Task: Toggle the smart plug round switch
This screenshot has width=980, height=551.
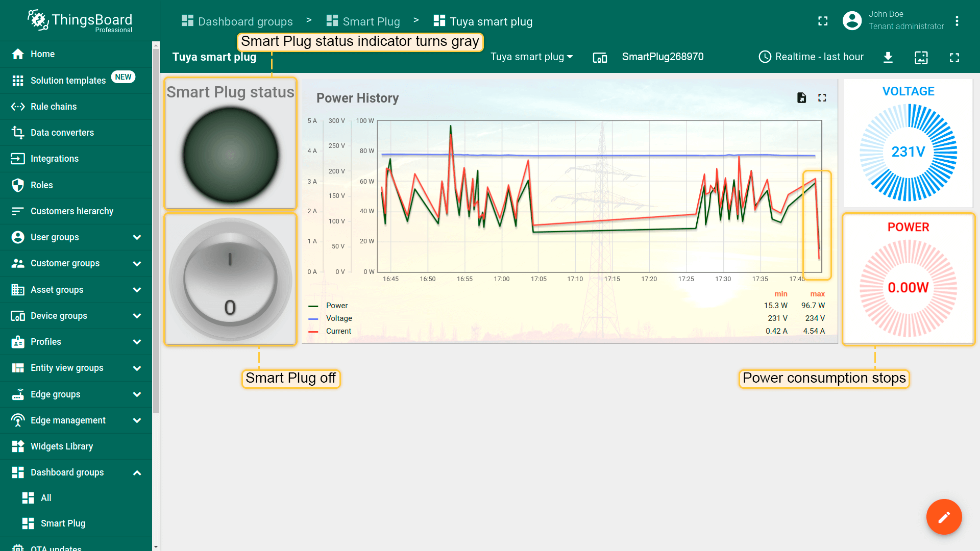Action: tap(230, 280)
